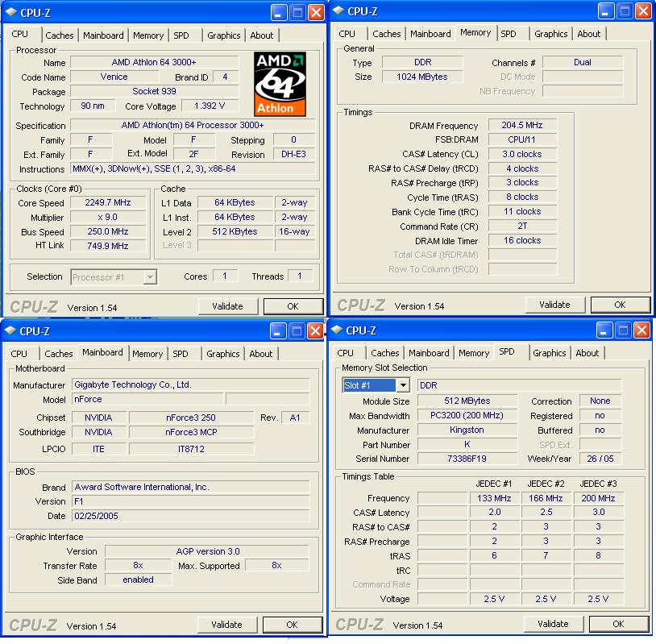
Task: Click the Package value Socket 939
Action: (155, 91)
